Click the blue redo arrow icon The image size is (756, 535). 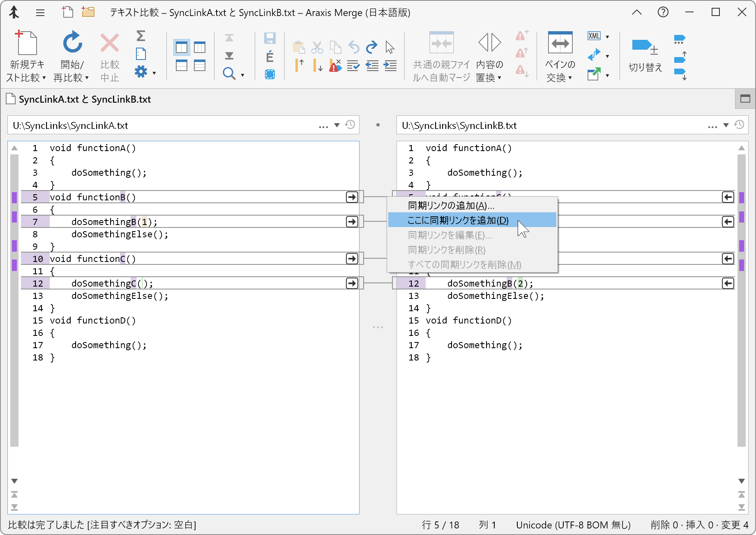point(371,47)
